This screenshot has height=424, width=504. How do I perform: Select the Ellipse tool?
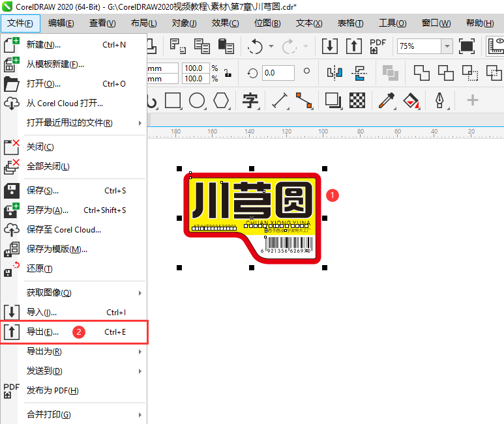[197, 101]
